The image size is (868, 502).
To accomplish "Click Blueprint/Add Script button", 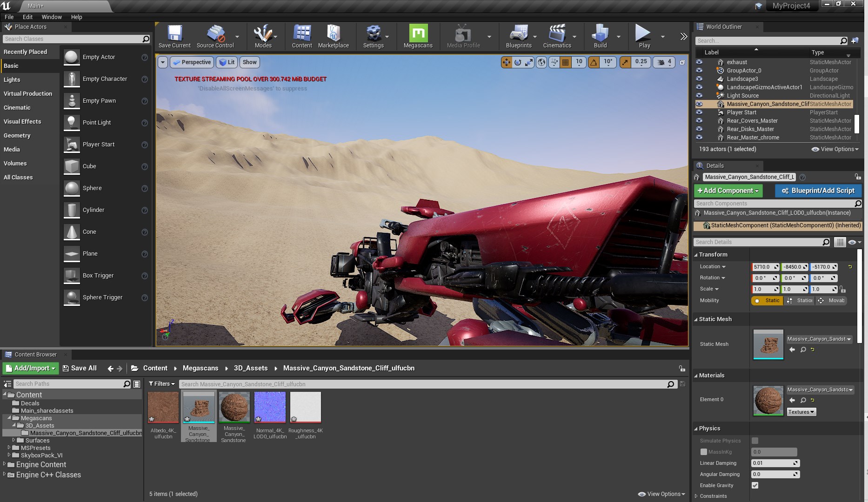I will pos(818,191).
